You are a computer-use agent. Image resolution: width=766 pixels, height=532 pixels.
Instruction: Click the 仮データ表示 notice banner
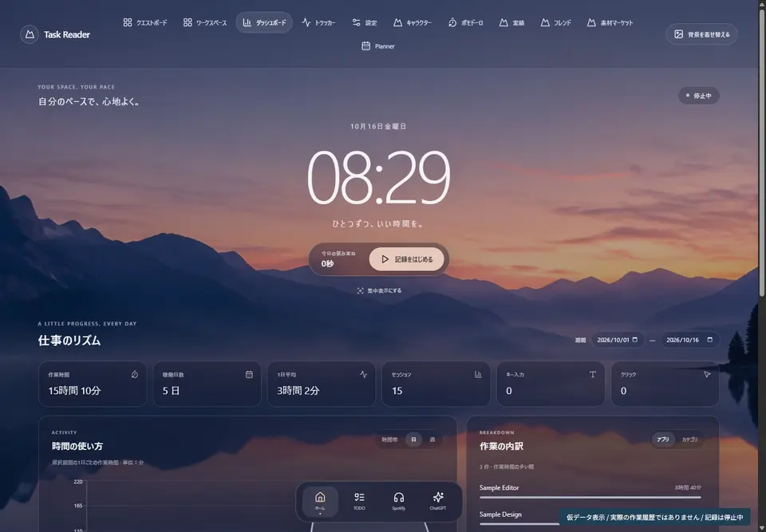[654, 517]
